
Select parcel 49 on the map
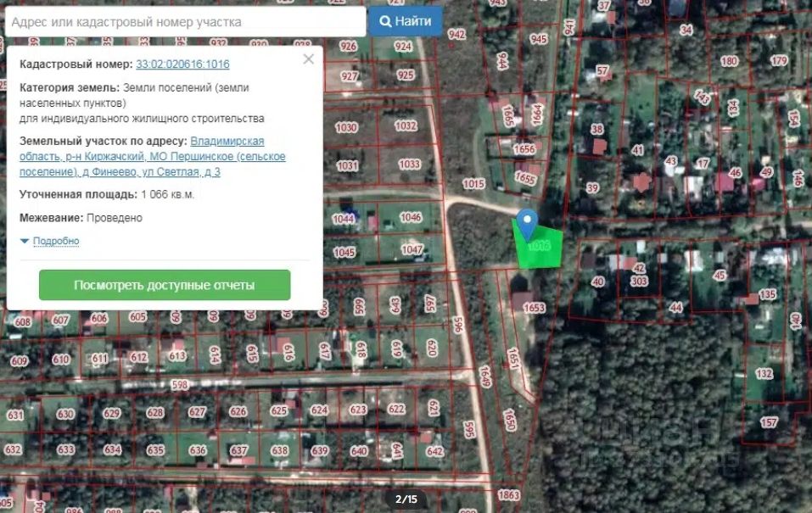766,172
